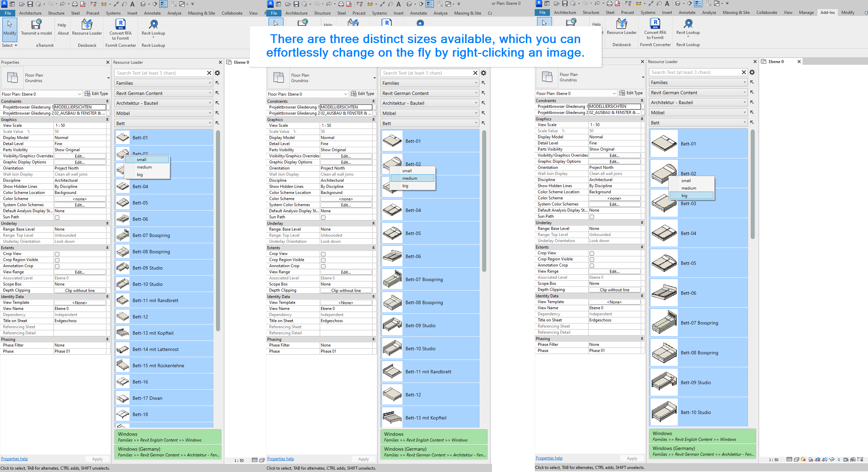
Task: Clear the Resource Loader search text
Action: pos(209,73)
